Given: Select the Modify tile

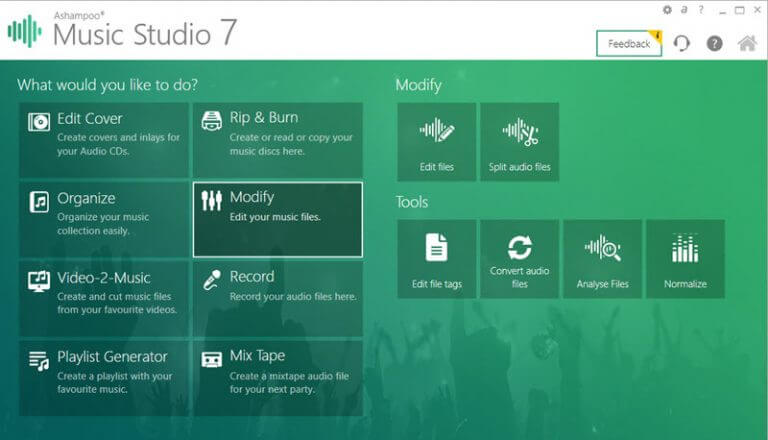Looking at the screenshot, I should click(278, 220).
